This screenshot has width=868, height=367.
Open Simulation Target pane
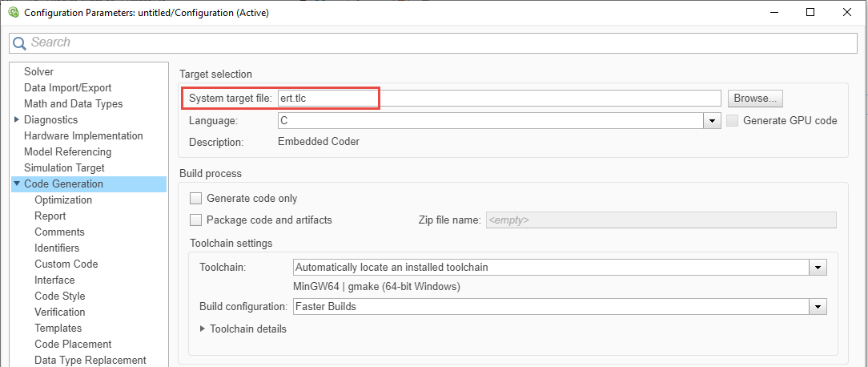pos(64,167)
